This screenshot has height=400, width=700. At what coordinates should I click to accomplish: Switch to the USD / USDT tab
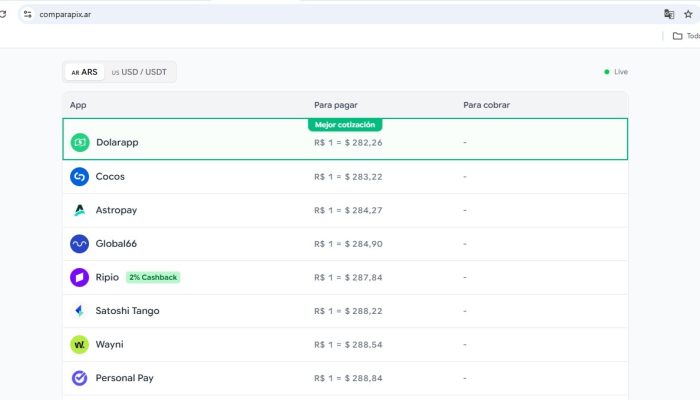pos(139,72)
